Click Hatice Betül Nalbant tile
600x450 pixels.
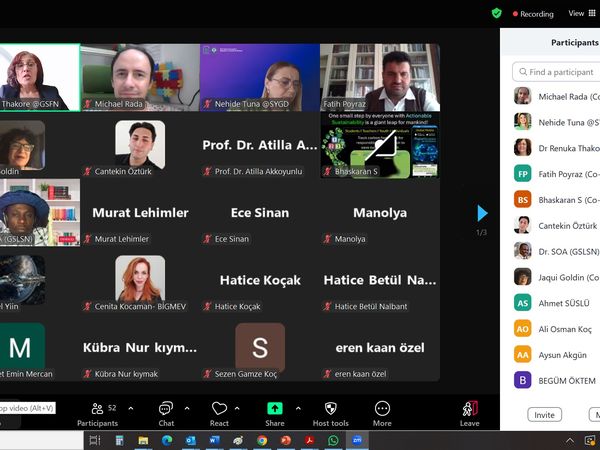(x=380, y=280)
